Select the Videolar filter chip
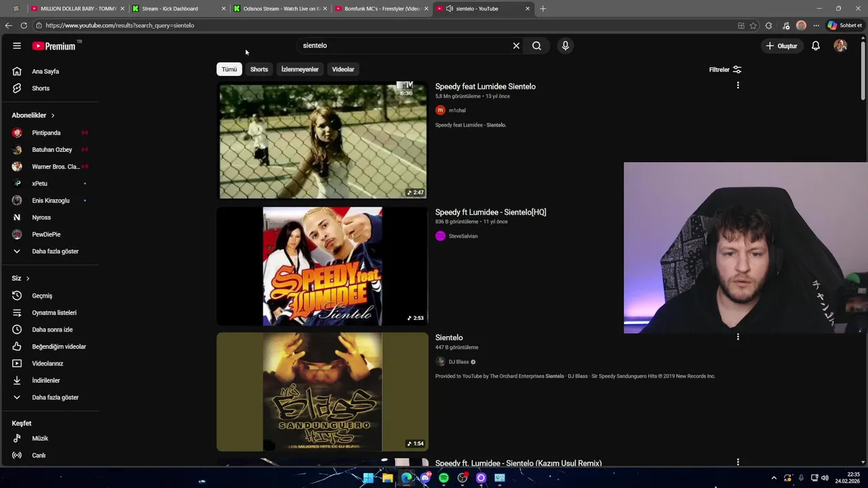Image resolution: width=868 pixels, height=488 pixels. pos(343,69)
